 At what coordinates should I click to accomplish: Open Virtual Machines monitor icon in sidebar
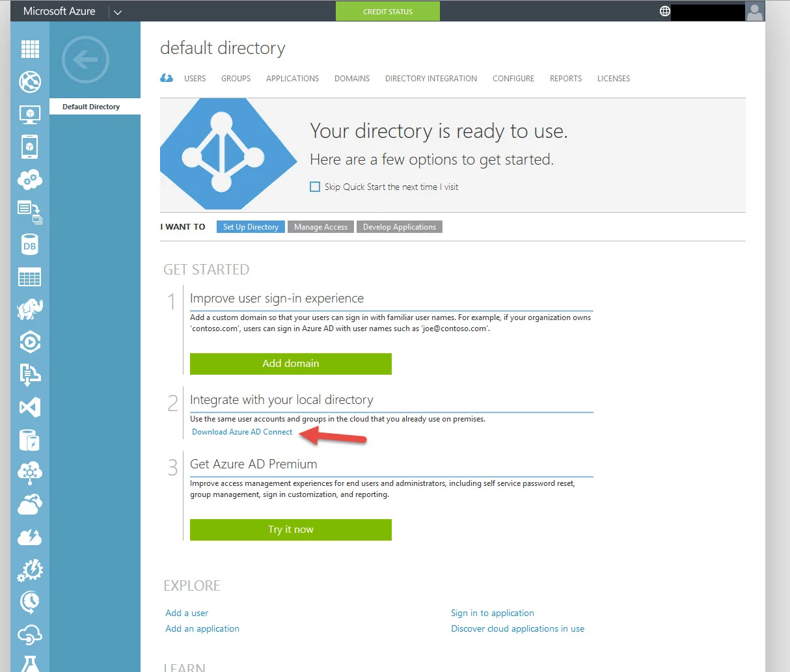[30, 114]
